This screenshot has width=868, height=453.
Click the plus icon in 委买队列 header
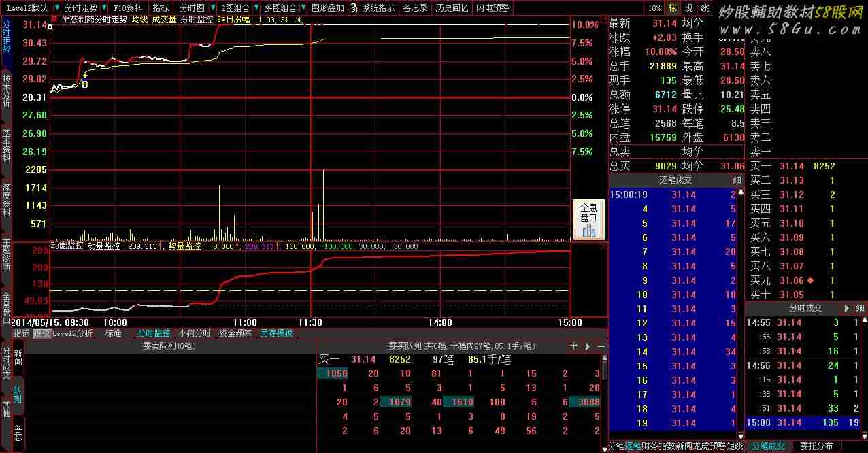point(573,346)
